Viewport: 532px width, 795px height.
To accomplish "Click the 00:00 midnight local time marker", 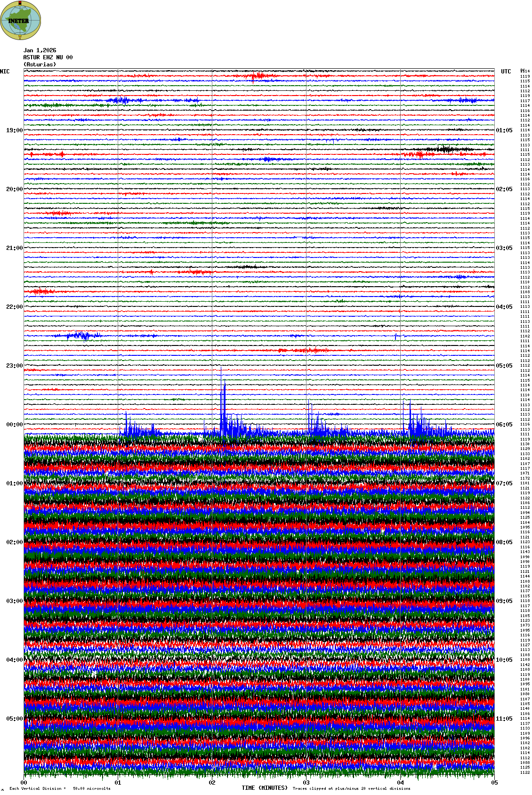I will tap(14, 425).
